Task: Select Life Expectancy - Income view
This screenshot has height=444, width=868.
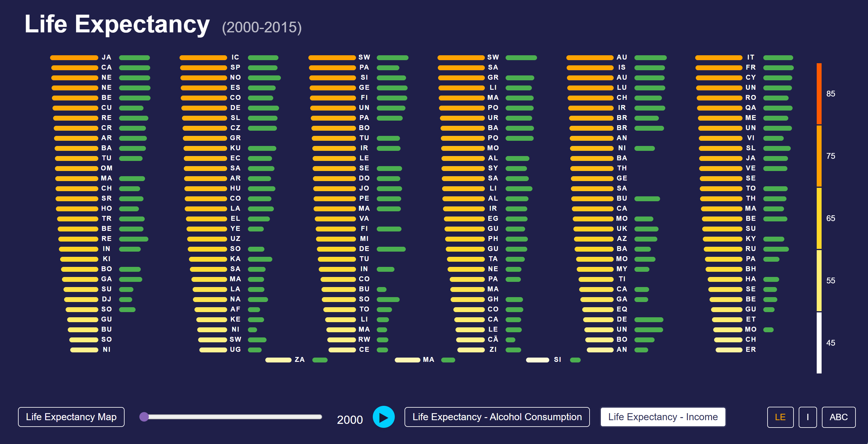Action: tap(663, 417)
